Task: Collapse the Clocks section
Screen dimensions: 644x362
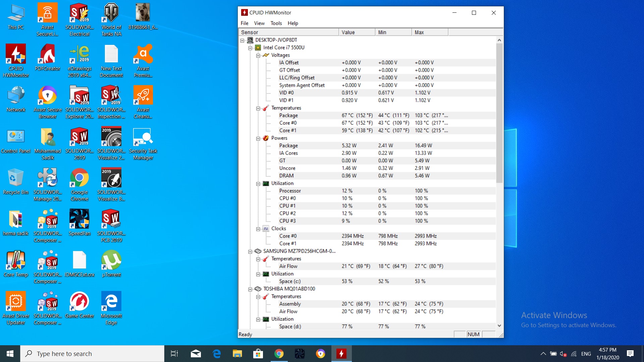Action: click(x=258, y=229)
